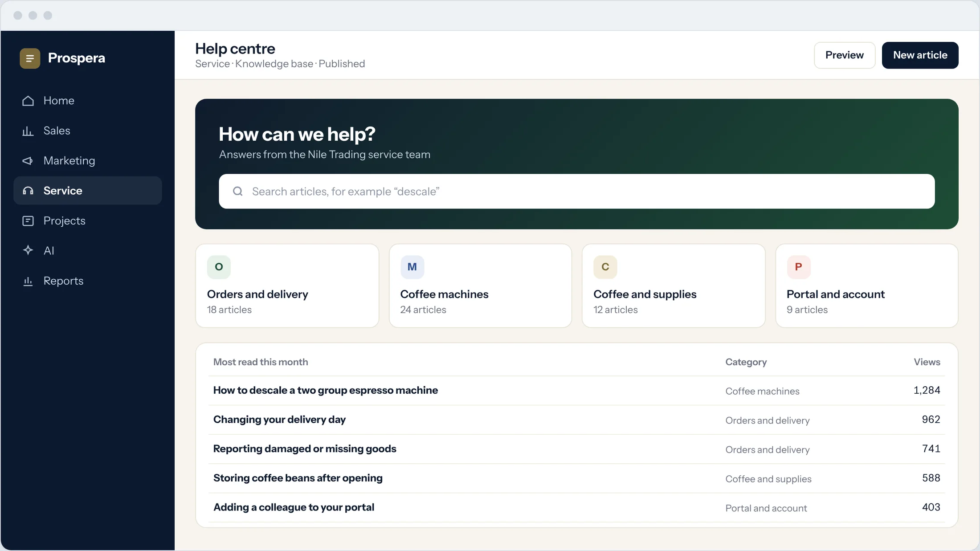Open 'Storing coffee beans after opening' article

298,478
